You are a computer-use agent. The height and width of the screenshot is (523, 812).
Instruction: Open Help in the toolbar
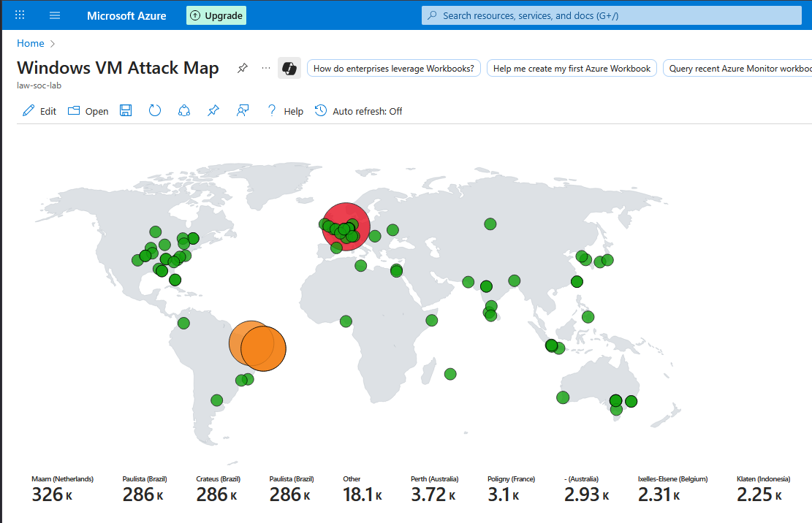pyautogui.click(x=285, y=111)
